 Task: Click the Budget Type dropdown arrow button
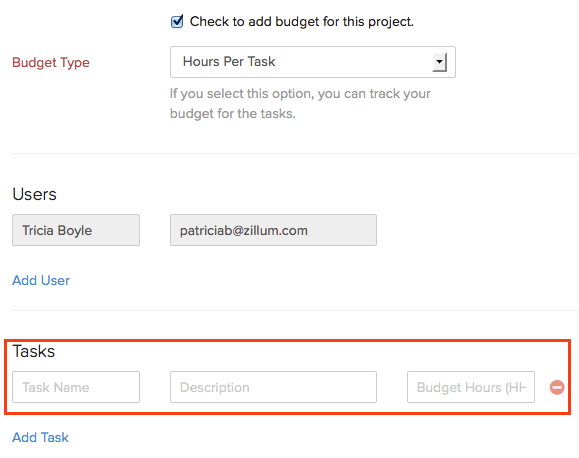pos(439,62)
